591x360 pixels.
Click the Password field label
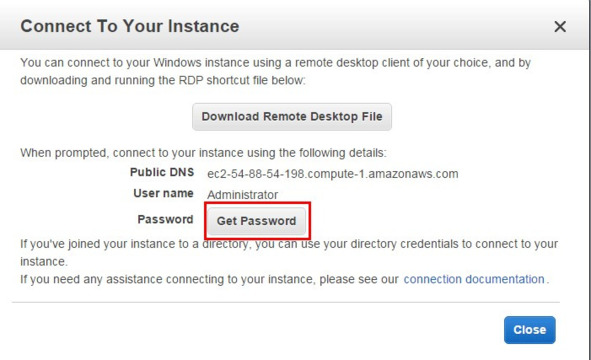coord(165,219)
